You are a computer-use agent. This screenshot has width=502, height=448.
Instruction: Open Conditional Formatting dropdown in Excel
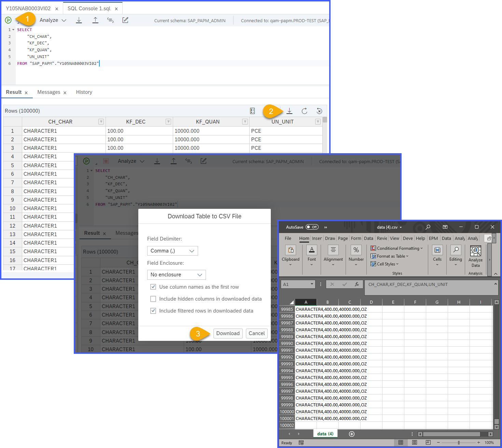pyautogui.click(x=397, y=248)
